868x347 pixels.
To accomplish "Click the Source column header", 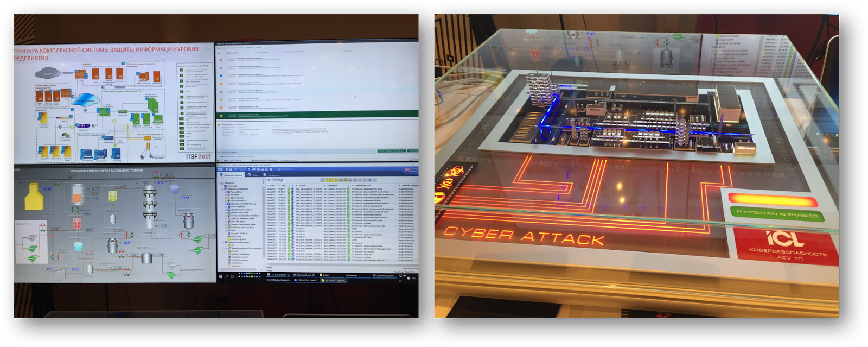I will coord(302,185).
